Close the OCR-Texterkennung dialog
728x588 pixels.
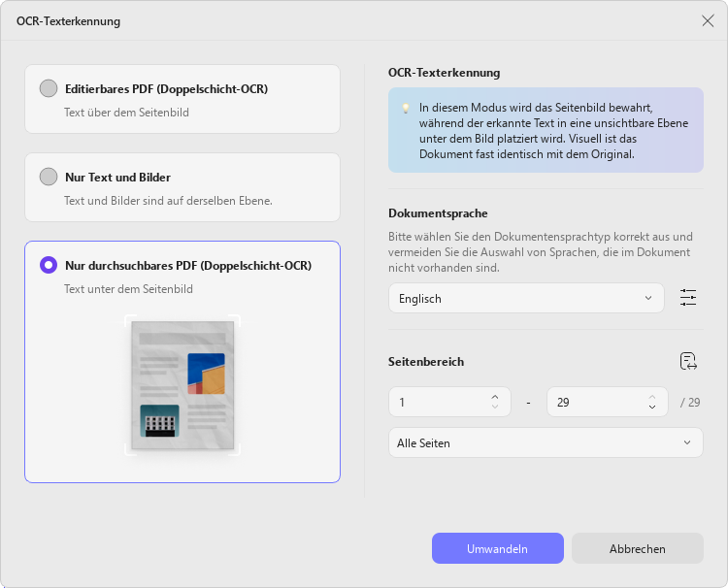tap(708, 21)
